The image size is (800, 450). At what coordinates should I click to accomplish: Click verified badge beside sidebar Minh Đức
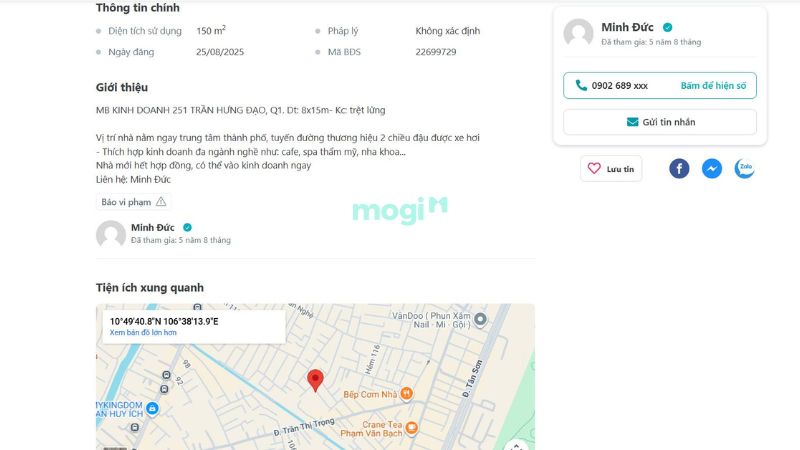tap(668, 28)
